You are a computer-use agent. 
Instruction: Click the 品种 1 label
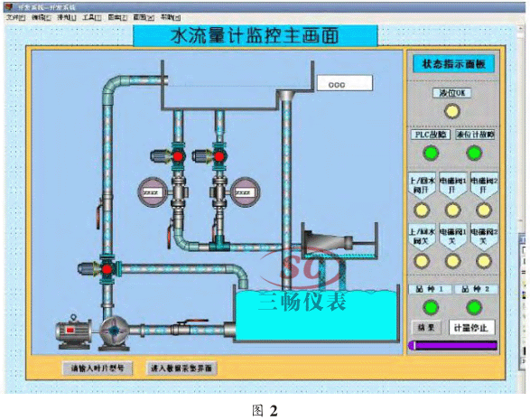(430, 289)
